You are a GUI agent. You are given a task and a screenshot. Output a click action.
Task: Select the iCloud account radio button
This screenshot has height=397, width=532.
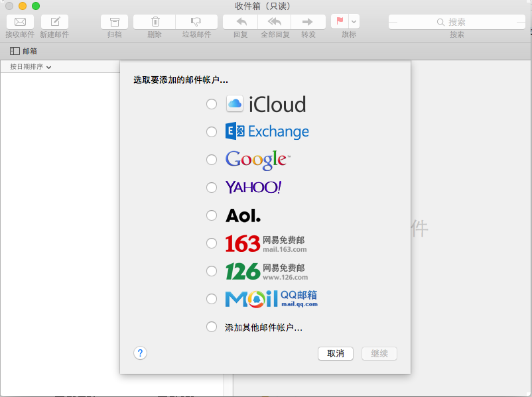(x=212, y=104)
